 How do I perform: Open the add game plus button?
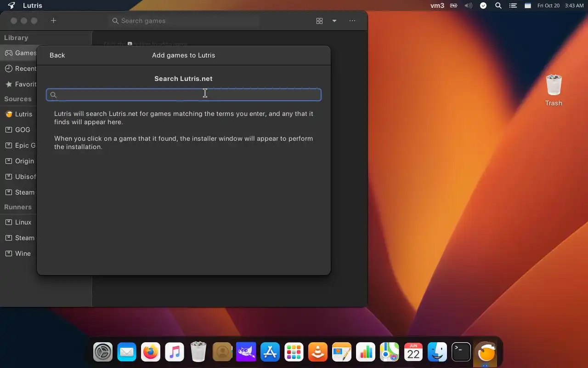[x=53, y=21]
